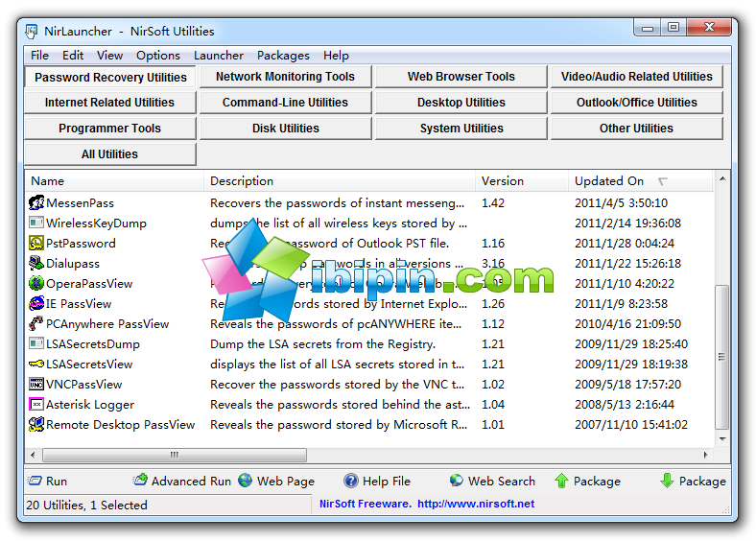Switch to Internet Related Utilities
This screenshot has width=756, height=541.
pyautogui.click(x=110, y=103)
